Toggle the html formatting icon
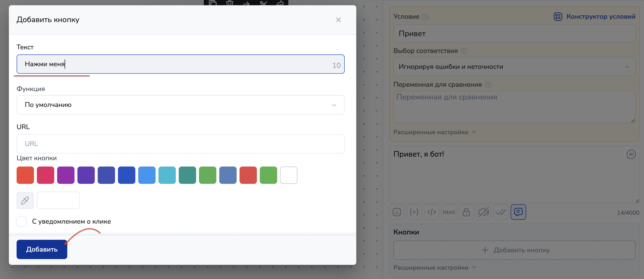644x279 pixels. (x=449, y=212)
